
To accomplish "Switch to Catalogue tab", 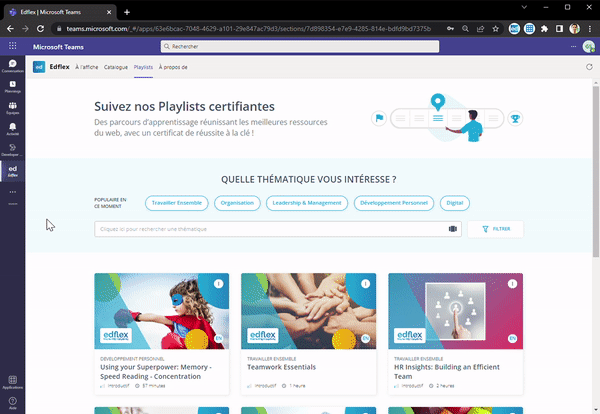I will 116,67.
